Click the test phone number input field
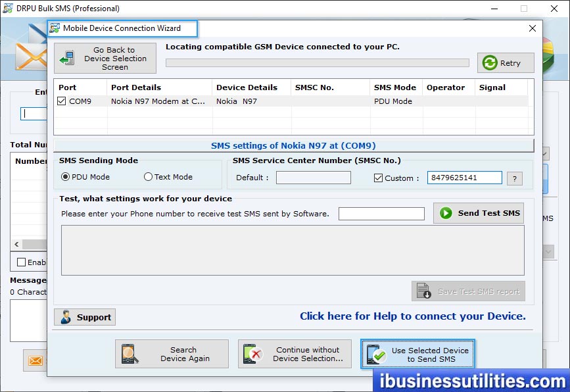570x392 pixels. pyautogui.click(x=381, y=214)
